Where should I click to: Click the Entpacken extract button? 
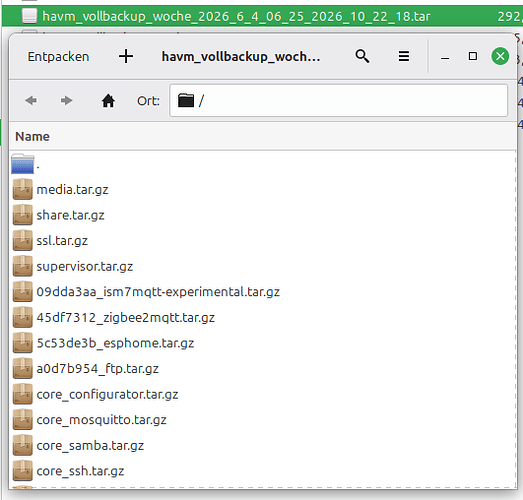[x=58, y=57]
